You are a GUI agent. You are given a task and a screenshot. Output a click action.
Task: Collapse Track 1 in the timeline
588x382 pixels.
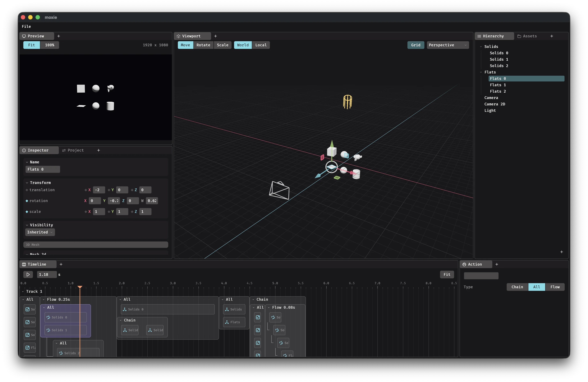[23, 292]
